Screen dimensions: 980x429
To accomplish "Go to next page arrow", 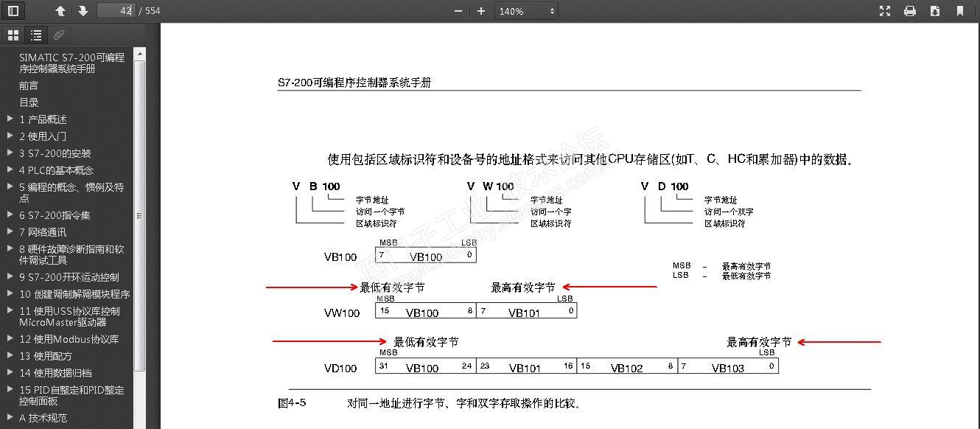I will [x=83, y=11].
